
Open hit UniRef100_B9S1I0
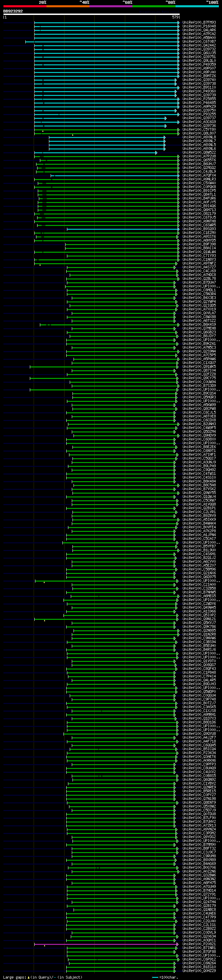pos(199,88)
